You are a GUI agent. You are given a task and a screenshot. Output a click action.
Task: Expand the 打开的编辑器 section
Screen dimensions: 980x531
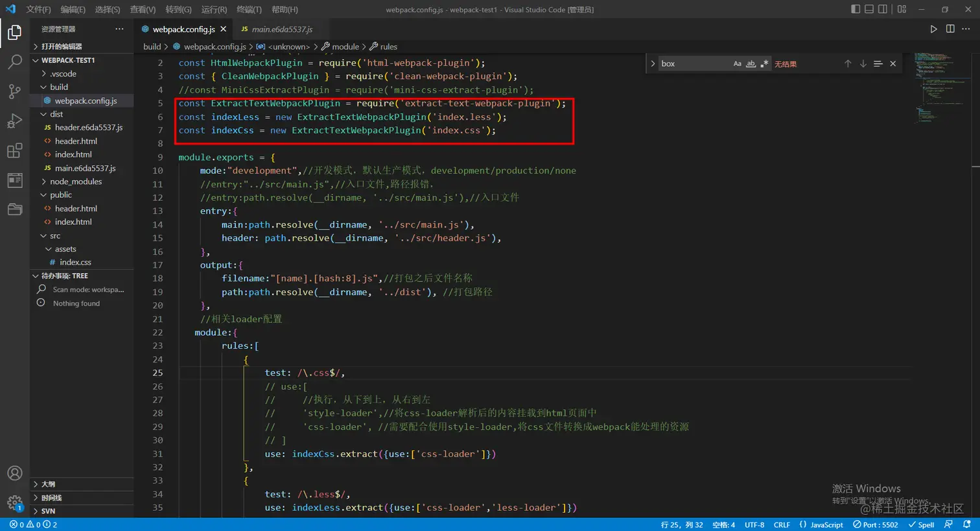tap(82, 47)
